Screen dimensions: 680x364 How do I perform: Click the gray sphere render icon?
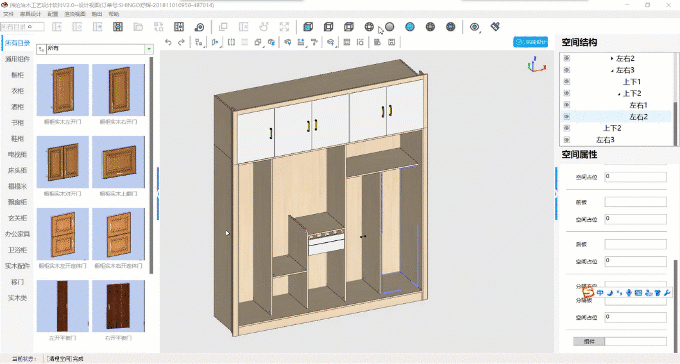(x=389, y=27)
